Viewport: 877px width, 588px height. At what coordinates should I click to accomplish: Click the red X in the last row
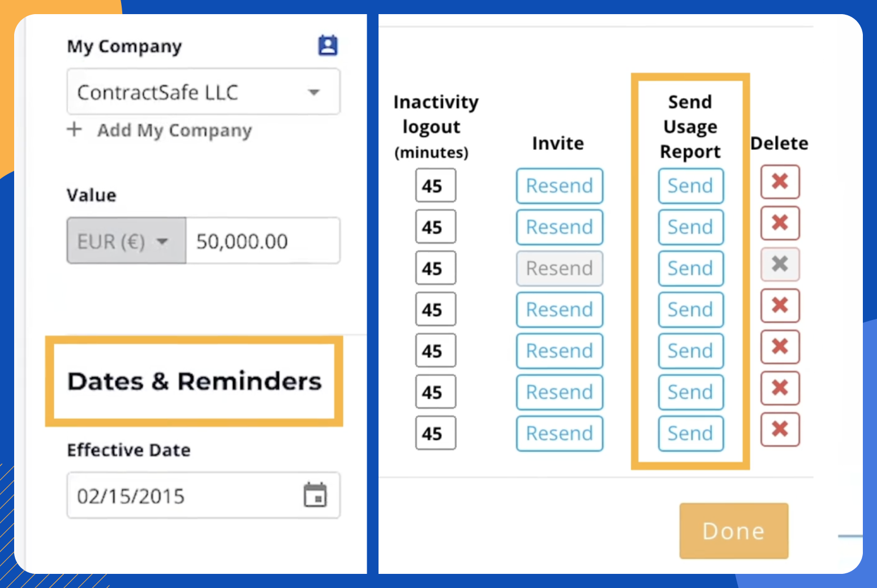tap(780, 430)
